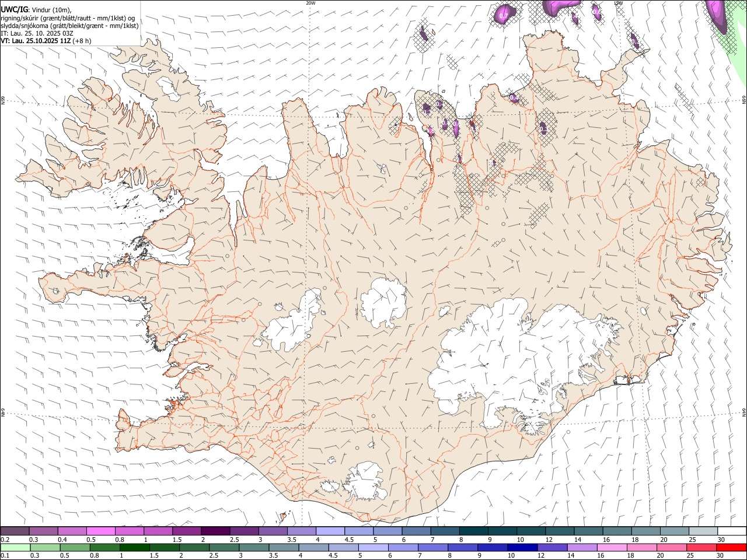Click the '15W' longitude label

[618, 3]
